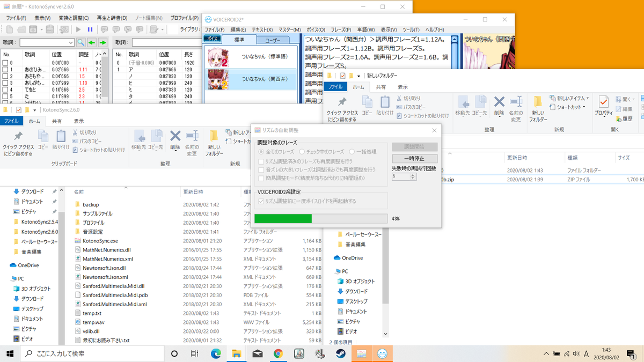Toggle 簡易調整モード checkbox in rhythm dialog
This screenshot has height=362, width=644.
[x=261, y=178]
